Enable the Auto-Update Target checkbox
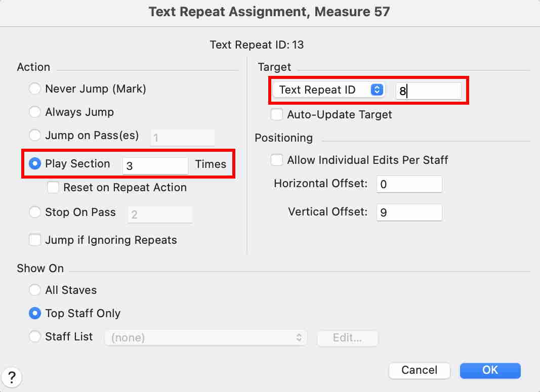 (x=277, y=115)
